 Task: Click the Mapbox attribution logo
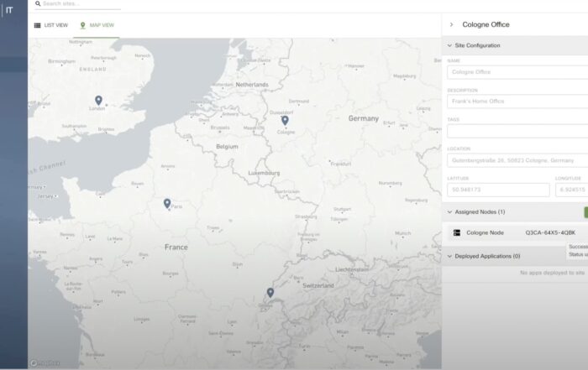(45, 363)
